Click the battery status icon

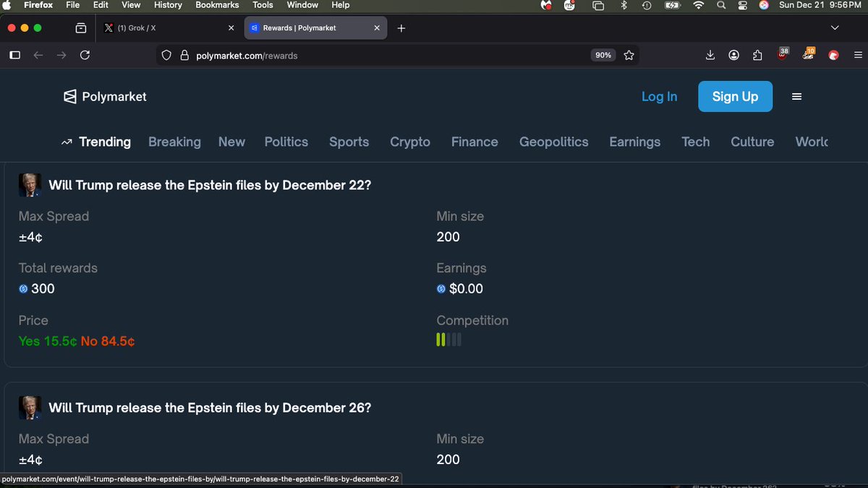pyautogui.click(x=672, y=5)
